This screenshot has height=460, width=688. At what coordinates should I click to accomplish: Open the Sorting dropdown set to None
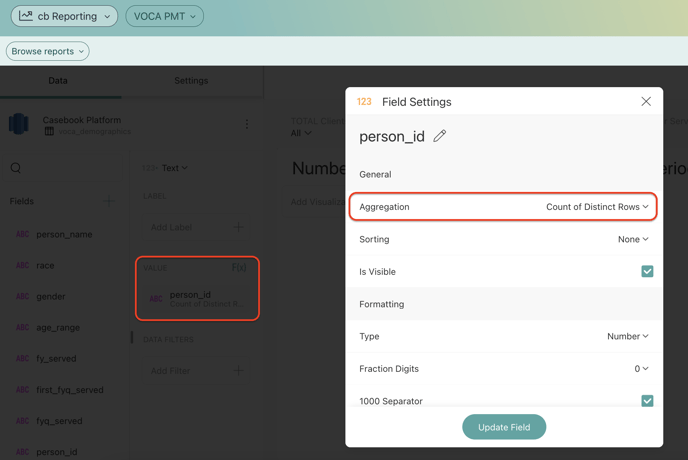633,239
